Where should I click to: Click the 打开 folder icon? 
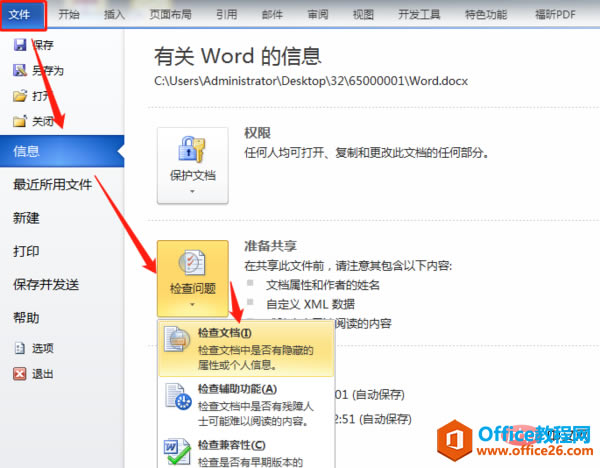pyautogui.click(x=20, y=96)
